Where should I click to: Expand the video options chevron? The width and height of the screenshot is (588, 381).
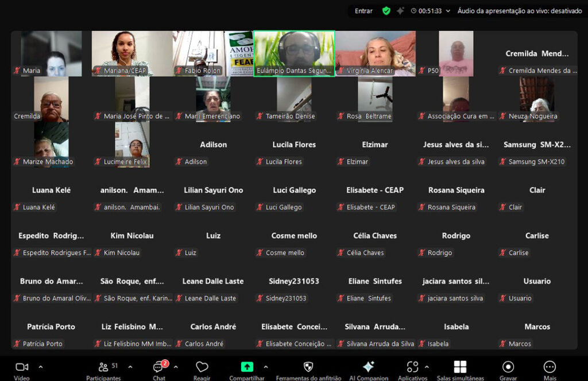[x=40, y=366]
